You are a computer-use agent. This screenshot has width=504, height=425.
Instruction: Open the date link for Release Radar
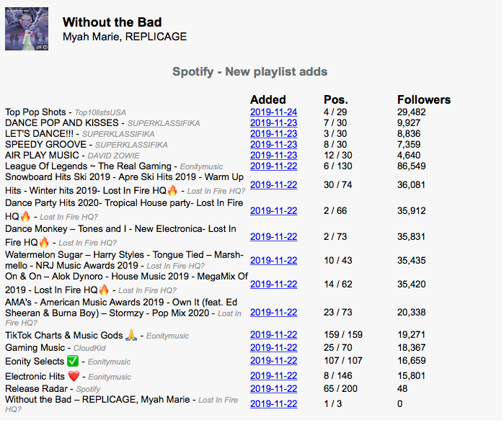(x=273, y=389)
